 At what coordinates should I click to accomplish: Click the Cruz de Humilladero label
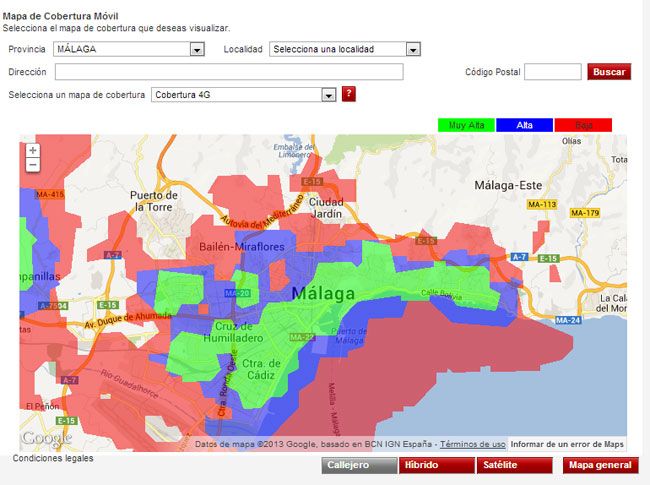(233, 332)
